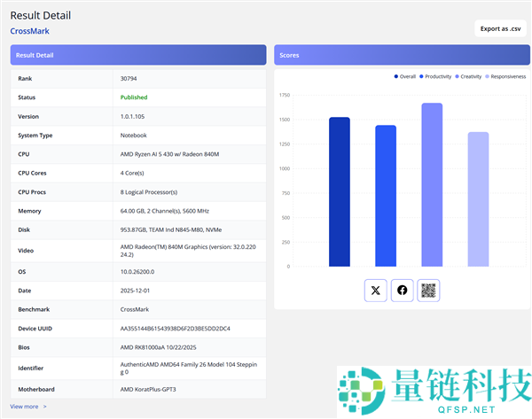Click the dark blue Overall score bar
Viewport: 532px width, 419px height.
point(340,191)
